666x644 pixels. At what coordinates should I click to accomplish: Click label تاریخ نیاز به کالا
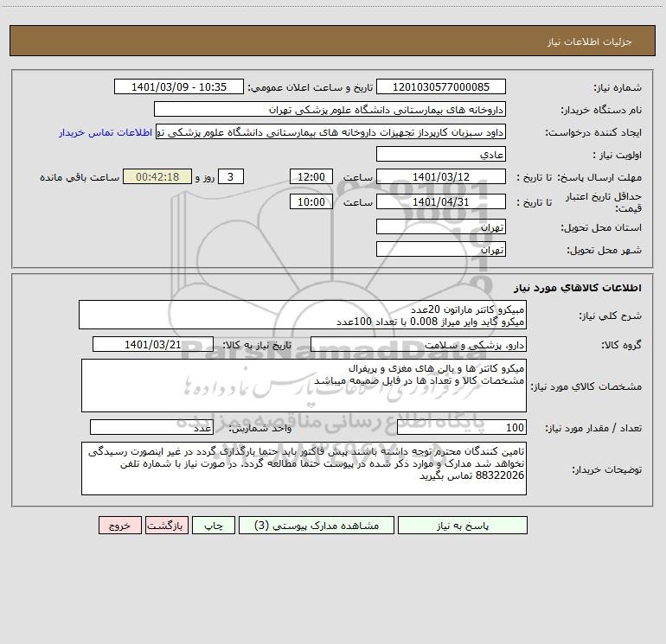click(257, 346)
